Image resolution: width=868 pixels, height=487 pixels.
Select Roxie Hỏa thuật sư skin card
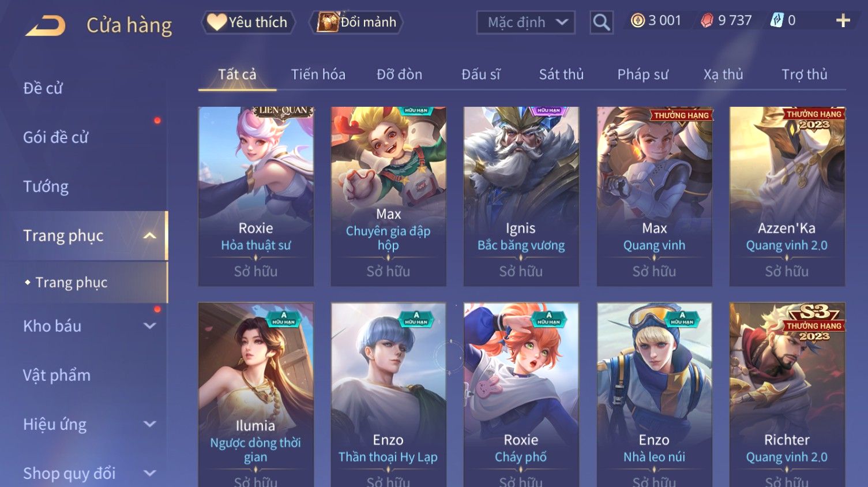pos(255,196)
